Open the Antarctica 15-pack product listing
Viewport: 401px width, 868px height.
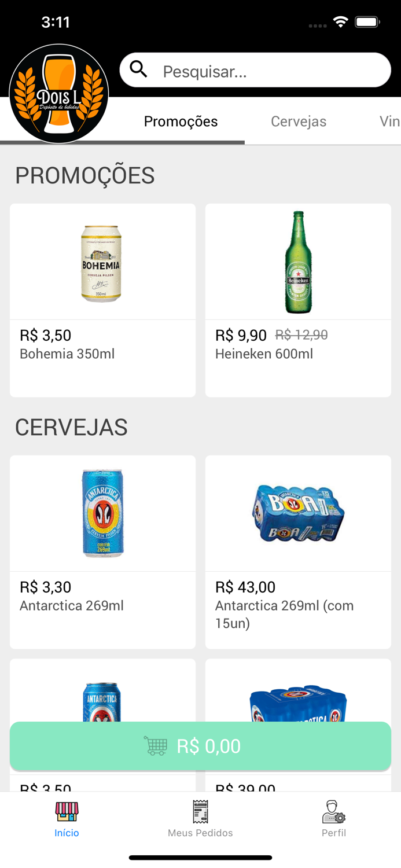pyautogui.click(x=298, y=550)
